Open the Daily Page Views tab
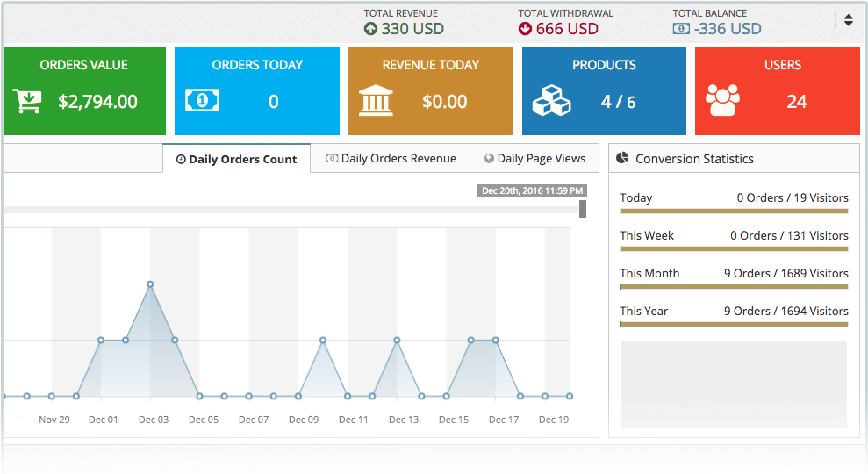Image resolution: width=868 pixels, height=474 pixels. pos(534,158)
